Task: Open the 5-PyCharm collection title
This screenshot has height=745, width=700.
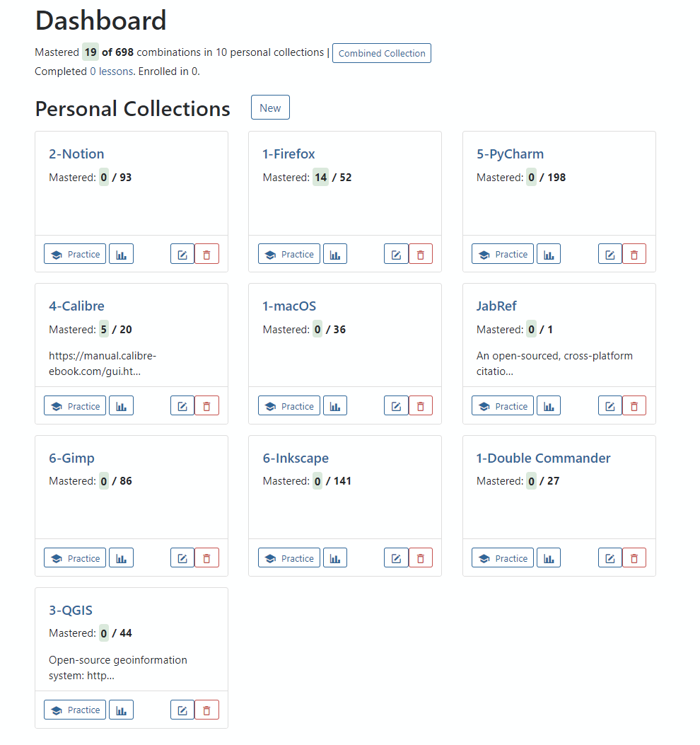Action: point(510,154)
